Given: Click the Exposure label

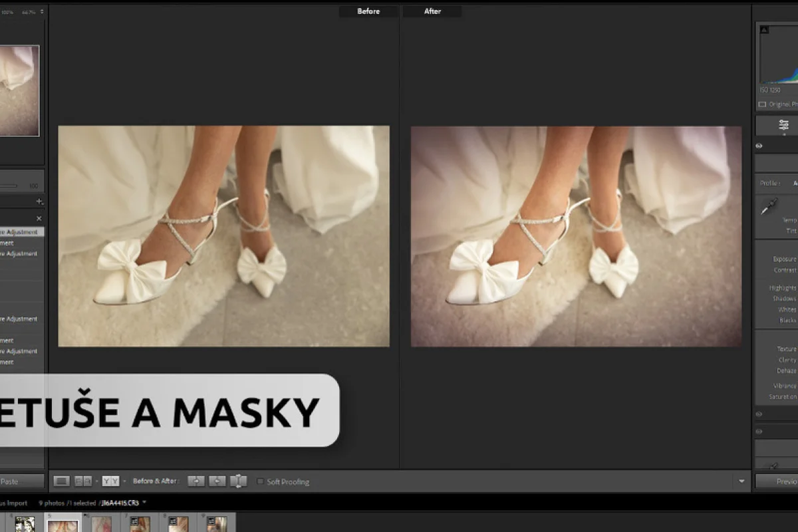Looking at the screenshot, I should 785,259.
